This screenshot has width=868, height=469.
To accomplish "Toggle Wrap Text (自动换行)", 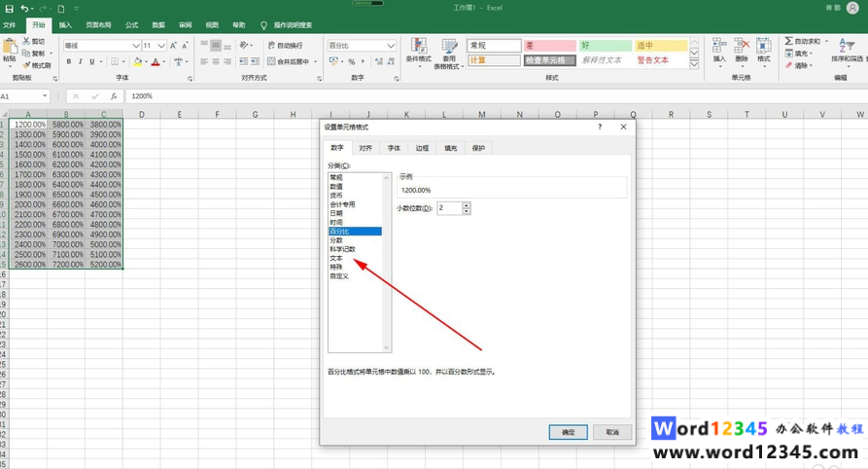I will [x=284, y=46].
